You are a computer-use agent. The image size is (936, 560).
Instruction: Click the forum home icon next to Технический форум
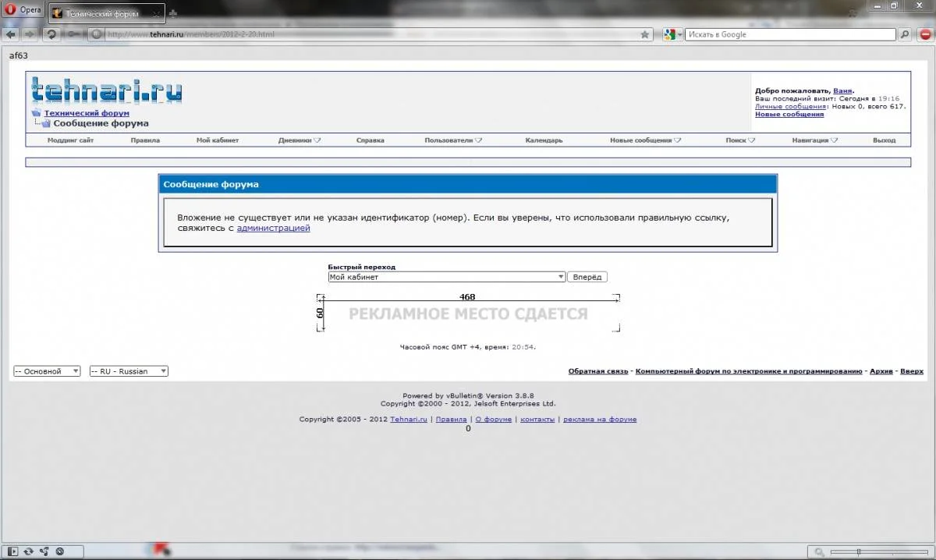(x=36, y=113)
